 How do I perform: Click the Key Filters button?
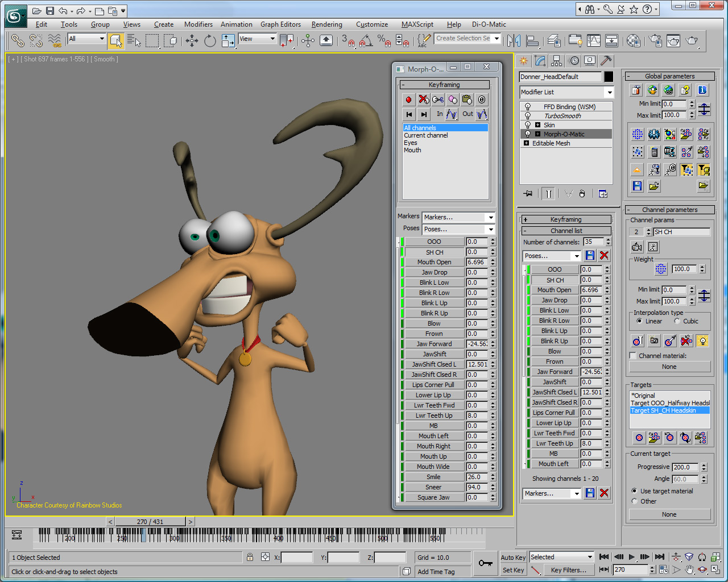click(x=568, y=570)
